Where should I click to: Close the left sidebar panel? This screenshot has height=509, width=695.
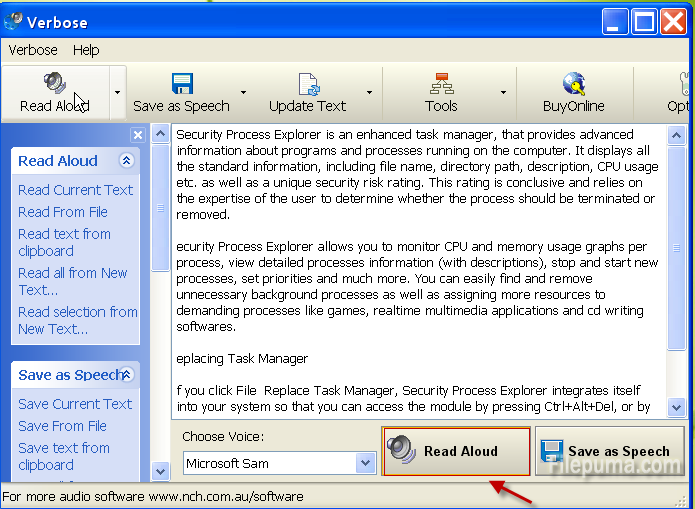[138, 135]
